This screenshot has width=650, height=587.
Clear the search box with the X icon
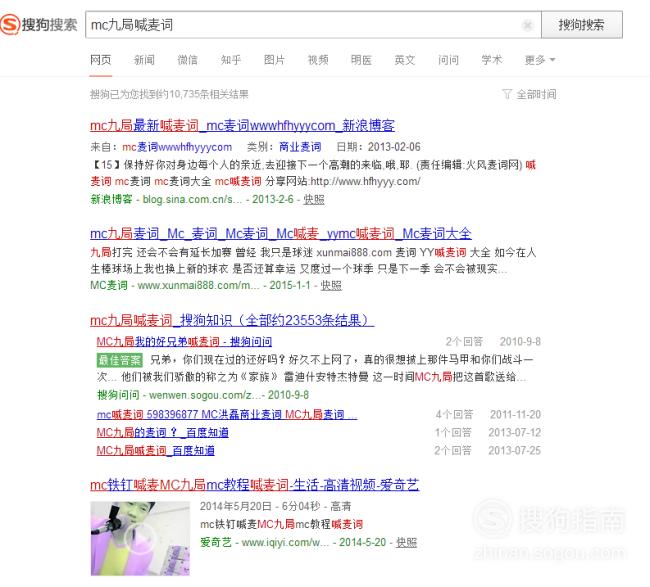(x=527, y=25)
